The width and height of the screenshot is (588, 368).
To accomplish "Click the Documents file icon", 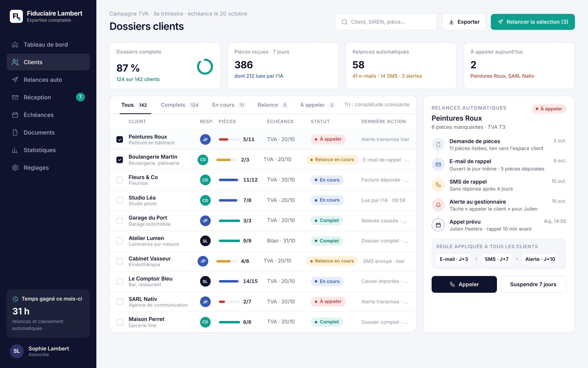I will (15, 132).
